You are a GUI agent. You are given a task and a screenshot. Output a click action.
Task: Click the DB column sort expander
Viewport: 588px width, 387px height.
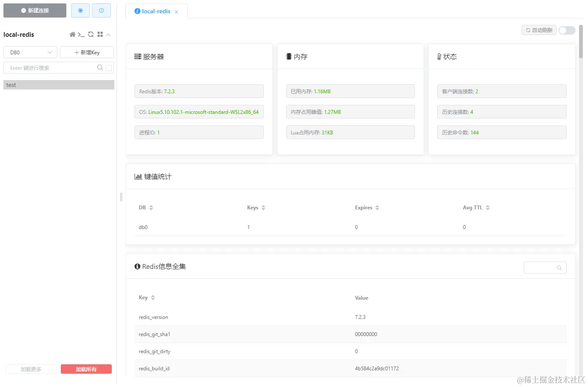(152, 207)
